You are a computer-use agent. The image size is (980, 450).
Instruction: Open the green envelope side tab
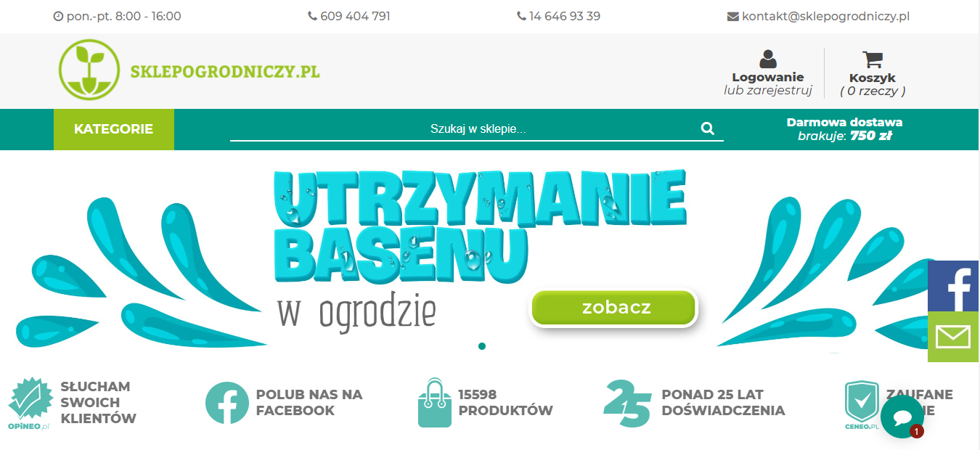coord(954,337)
